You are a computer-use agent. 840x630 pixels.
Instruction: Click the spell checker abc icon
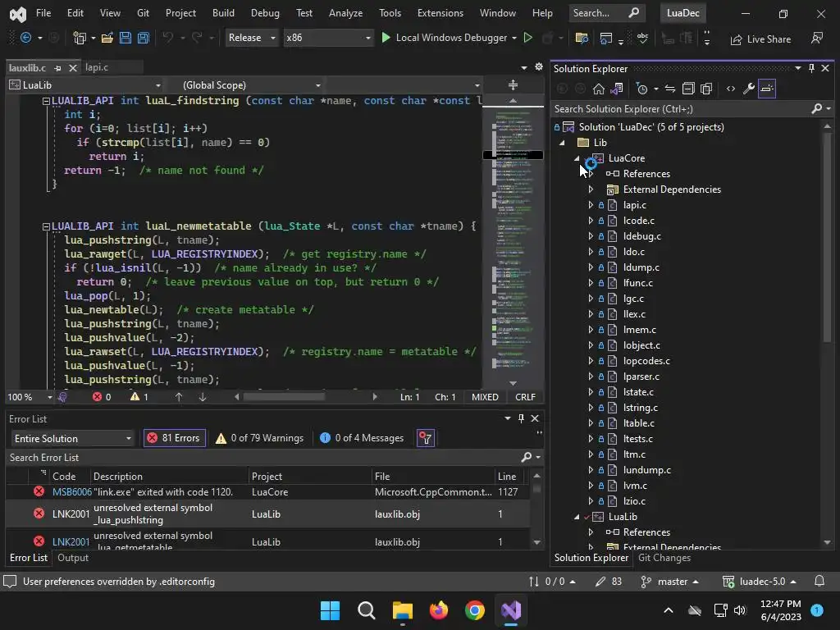642,38
